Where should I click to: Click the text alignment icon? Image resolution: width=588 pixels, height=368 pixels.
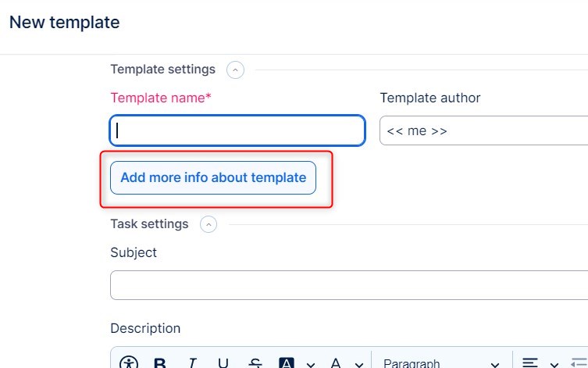click(531, 363)
